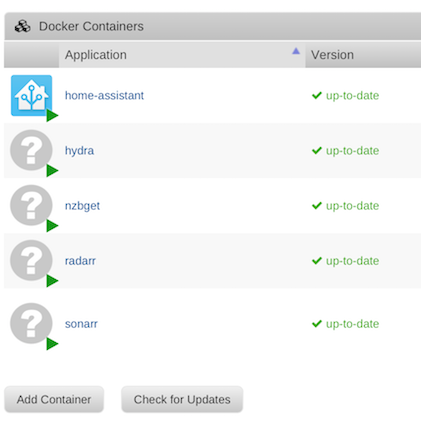The height and width of the screenshot is (432, 421).
Task: Sort by Application column header
Action: [182, 55]
